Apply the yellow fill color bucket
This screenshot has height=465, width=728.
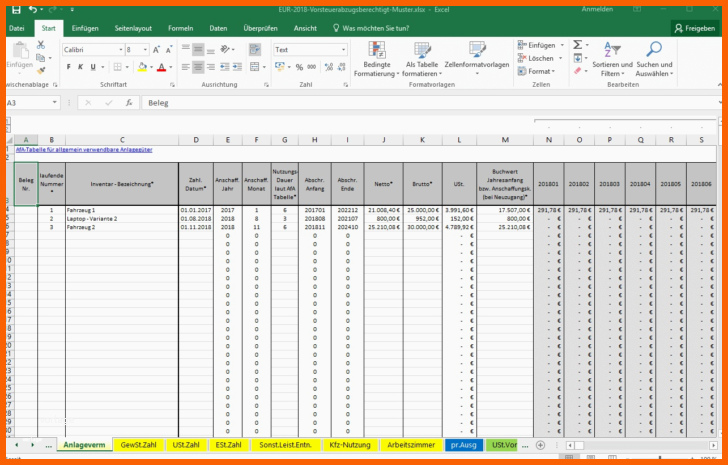click(x=142, y=67)
